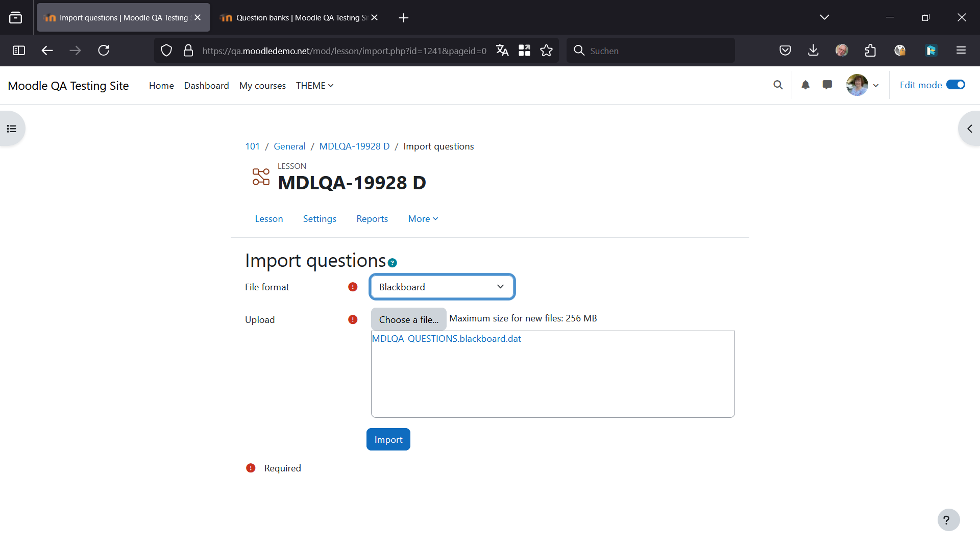Open a new browser tab with plus

pyautogui.click(x=404, y=18)
